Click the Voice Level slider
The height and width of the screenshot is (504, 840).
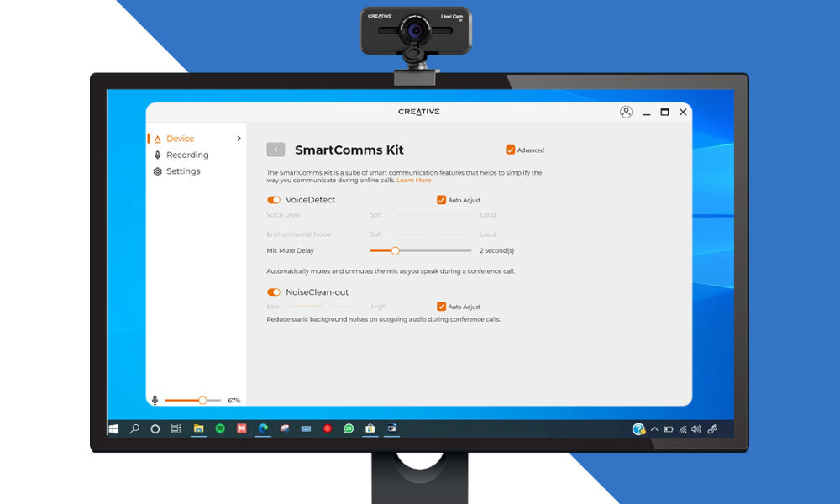coord(431,215)
